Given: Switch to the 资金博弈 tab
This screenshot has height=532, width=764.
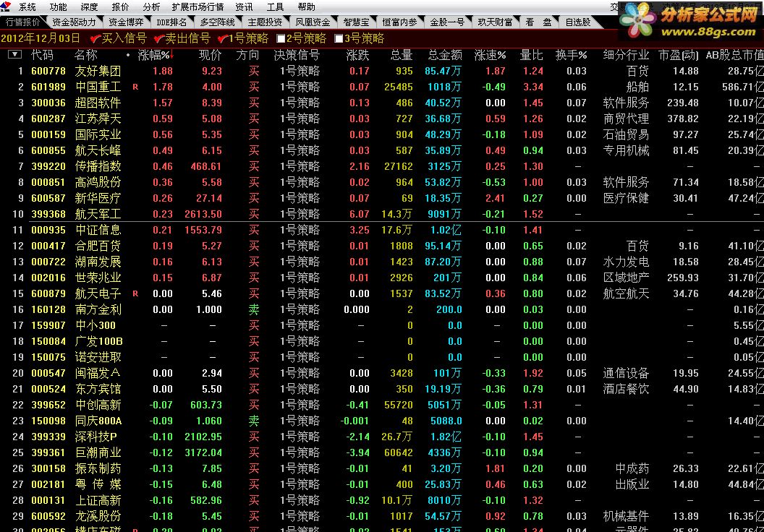Looking at the screenshot, I should [126, 22].
